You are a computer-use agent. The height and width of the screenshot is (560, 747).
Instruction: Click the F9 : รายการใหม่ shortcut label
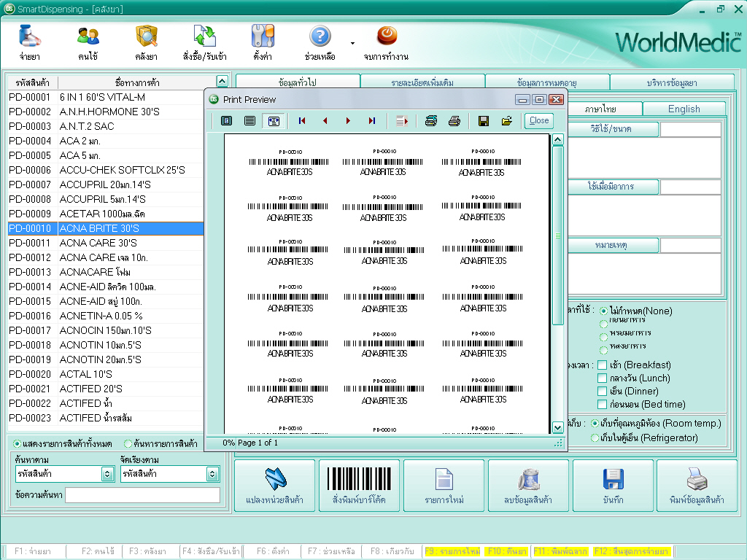tap(452, 551)
